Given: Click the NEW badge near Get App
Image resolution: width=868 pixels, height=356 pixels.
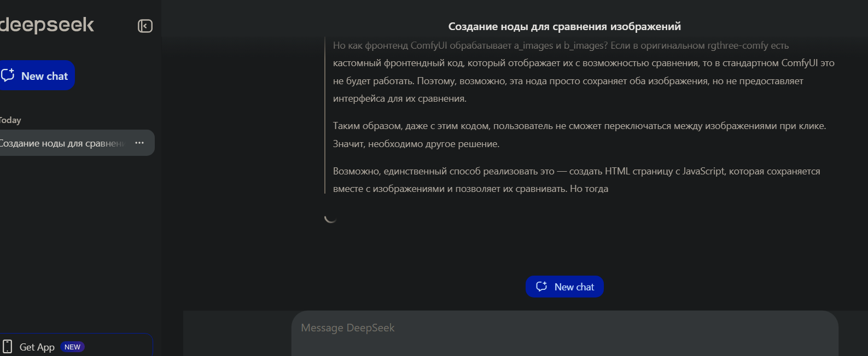Looking at the screenshot, I should click(72, 347).
